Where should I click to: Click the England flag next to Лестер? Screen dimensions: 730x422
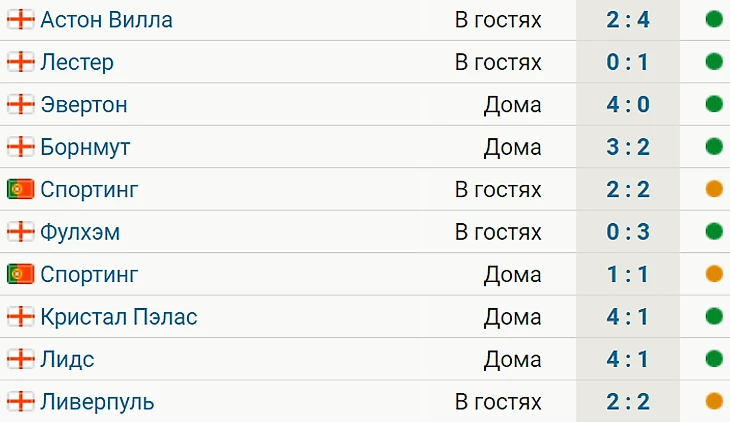[x=20, y=62]
